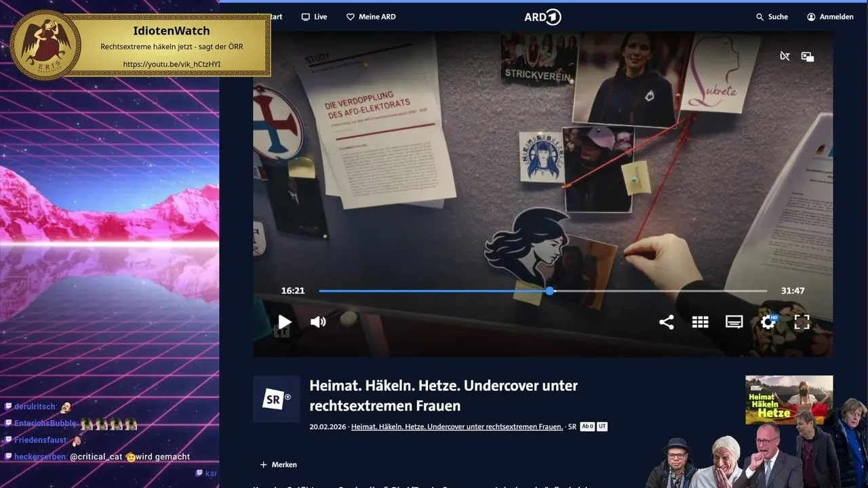The height and width of the screenshot is (488, 868).
Task: Click the youtu.be URL in IdiotenWatch banner
Action: [x=172, y=64]
